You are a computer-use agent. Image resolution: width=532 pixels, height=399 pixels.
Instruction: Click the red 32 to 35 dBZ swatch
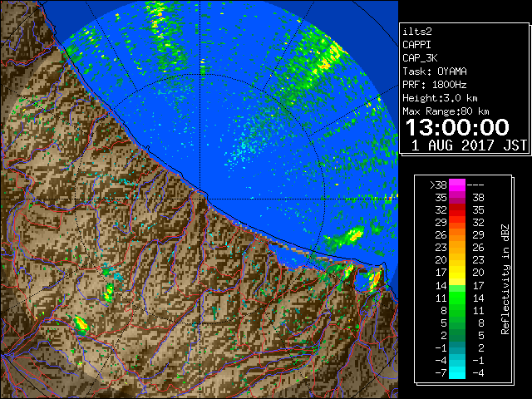coord(457,210)
